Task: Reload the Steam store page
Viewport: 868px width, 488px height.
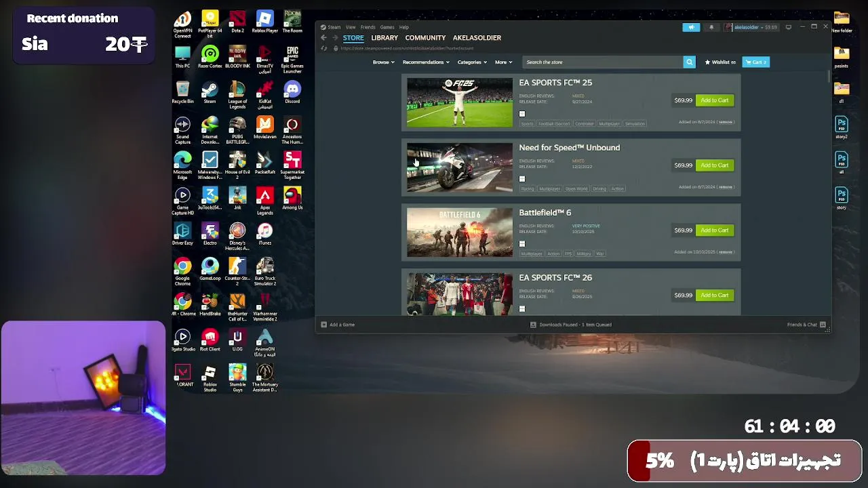Action: 324,48
